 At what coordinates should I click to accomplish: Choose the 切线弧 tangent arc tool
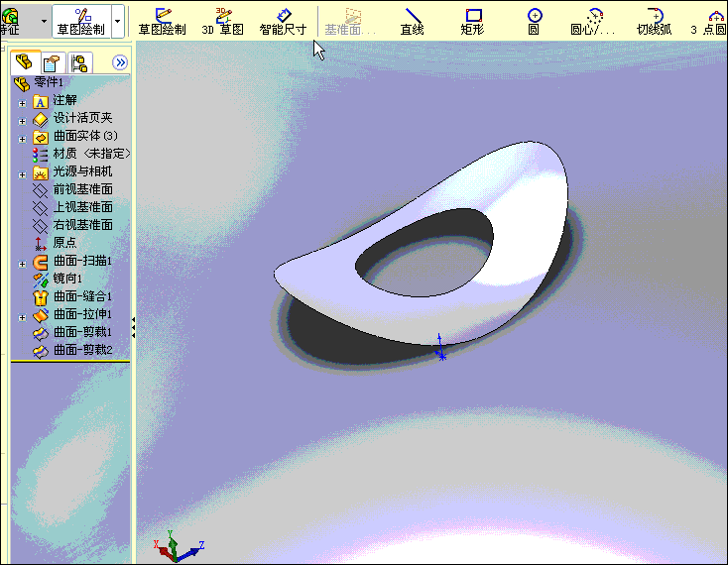click(x=655, y=22)
